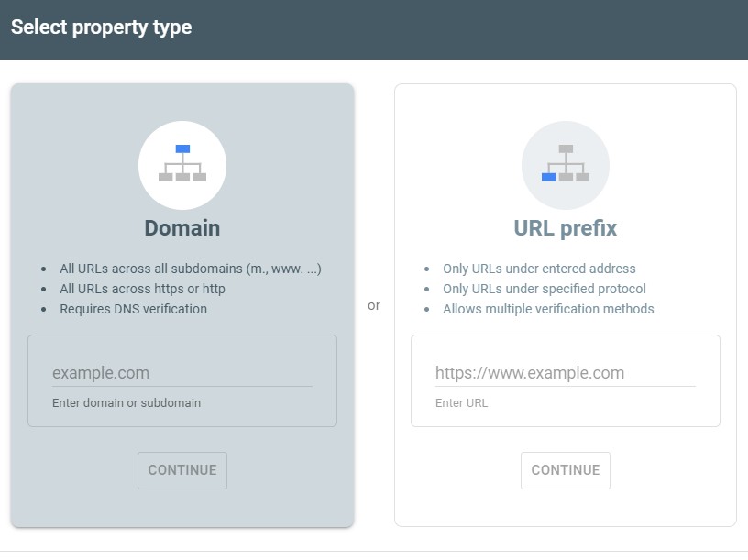Click the Enter URL hint text
Image resolution: width=748 pixels, height=560 pixels.
[462, 402]
